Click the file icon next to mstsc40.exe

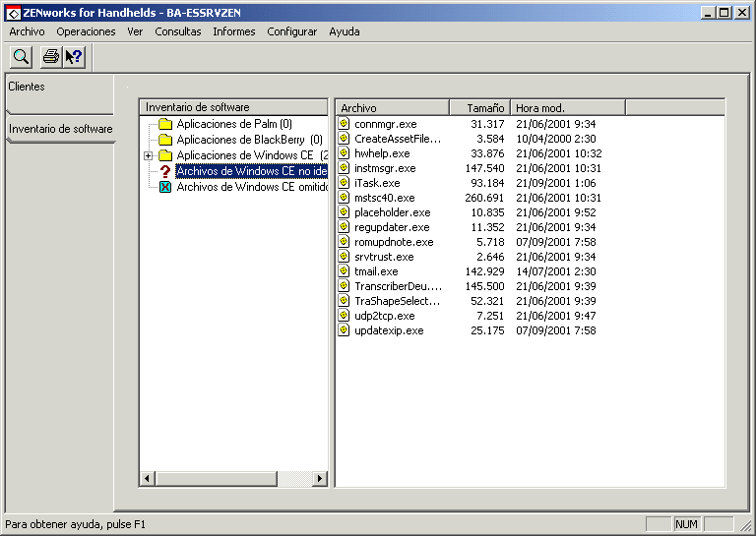point(344,198)
